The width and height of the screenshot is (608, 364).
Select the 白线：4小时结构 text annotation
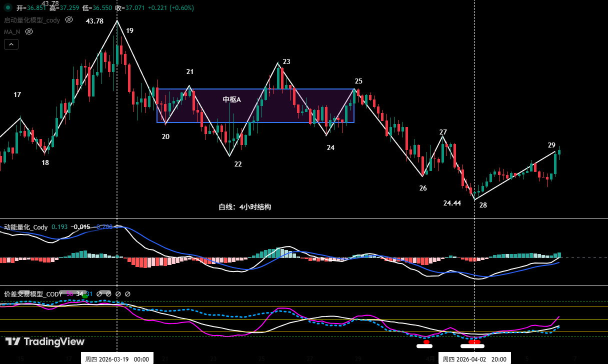[244, 206]
